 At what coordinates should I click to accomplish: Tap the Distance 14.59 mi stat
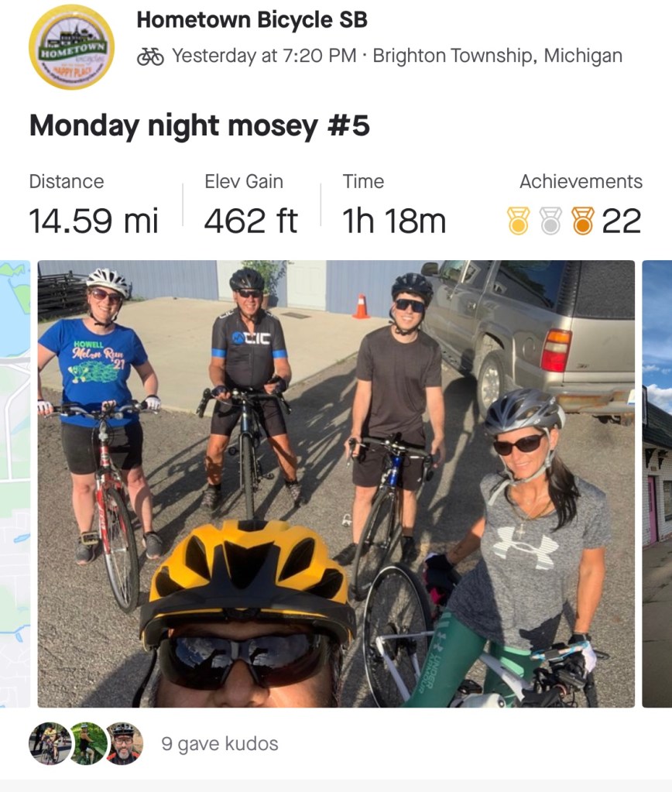coord(93,221)
